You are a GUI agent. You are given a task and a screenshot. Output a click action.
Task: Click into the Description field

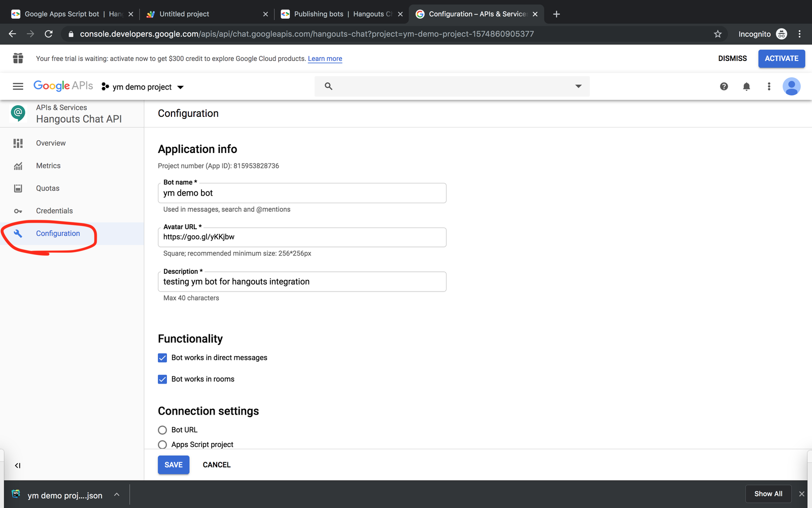tap(302, 282)
